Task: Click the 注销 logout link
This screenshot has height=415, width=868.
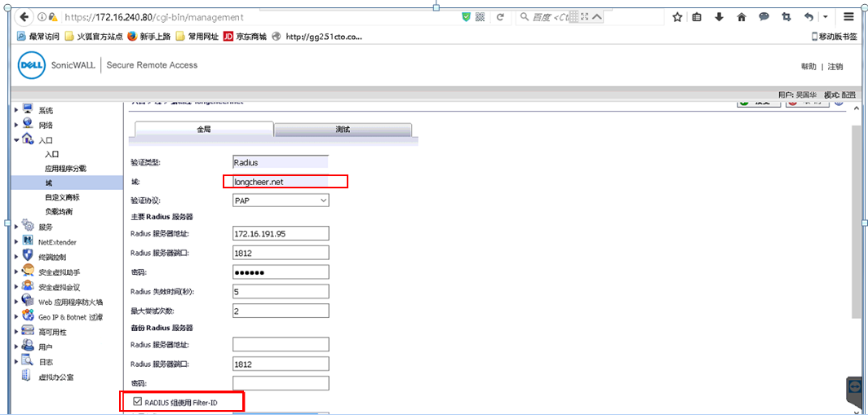Action: click(835, 67)
